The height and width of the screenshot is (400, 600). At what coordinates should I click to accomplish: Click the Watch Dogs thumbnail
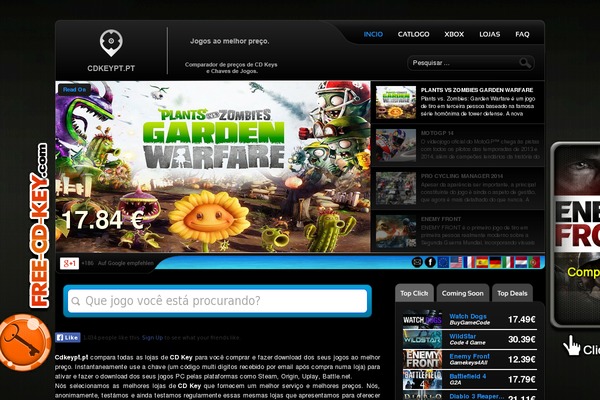coord(422,319)
